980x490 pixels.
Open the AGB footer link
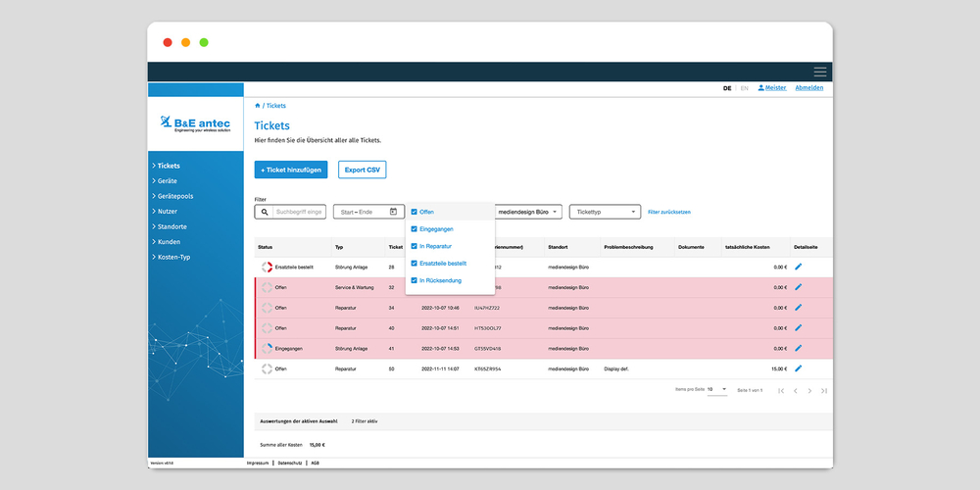(x=315, y=464)
